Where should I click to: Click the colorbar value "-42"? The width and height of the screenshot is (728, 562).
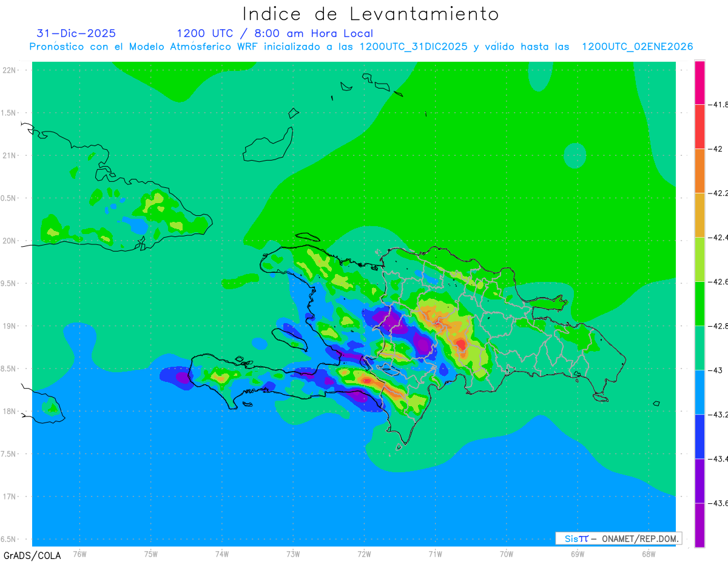716,149
